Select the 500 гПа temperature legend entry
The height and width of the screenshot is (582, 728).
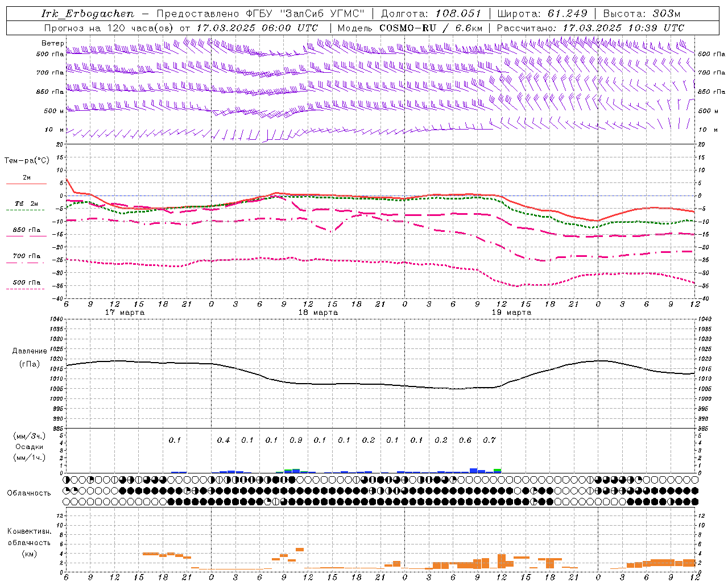coord(27,282)
